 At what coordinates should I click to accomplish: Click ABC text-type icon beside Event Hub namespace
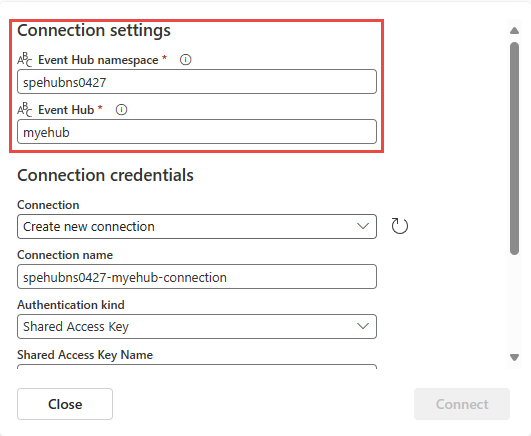(x=25, y=60)
